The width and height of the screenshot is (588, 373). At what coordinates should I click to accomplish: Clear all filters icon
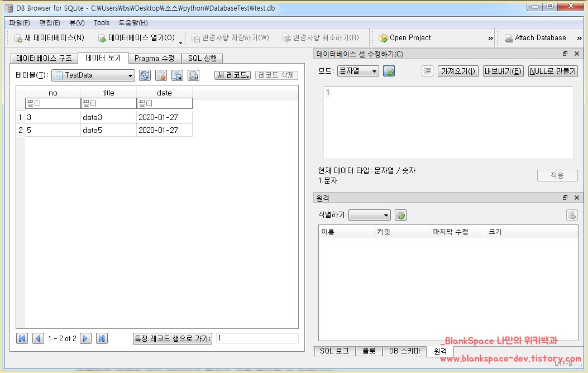161,75
